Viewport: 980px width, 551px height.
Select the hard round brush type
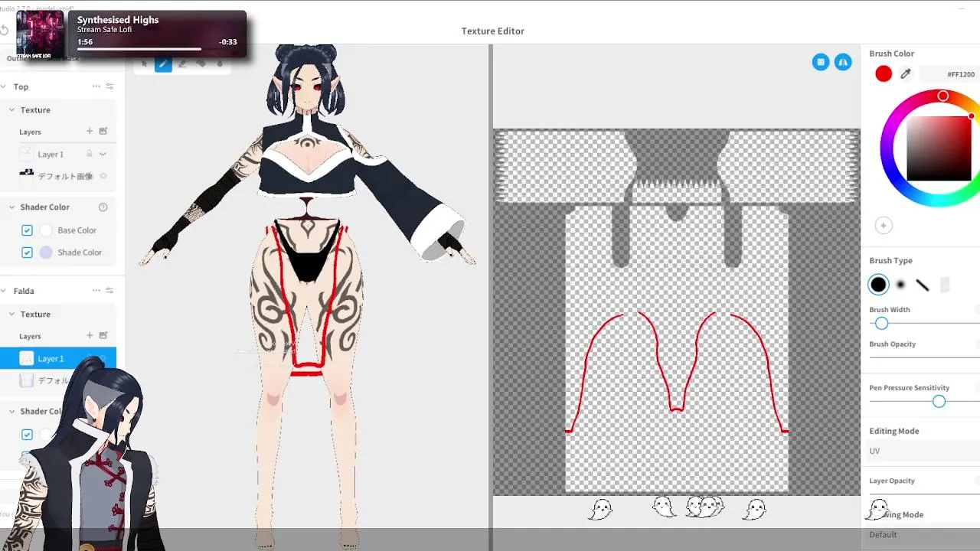tap(878, 285)
